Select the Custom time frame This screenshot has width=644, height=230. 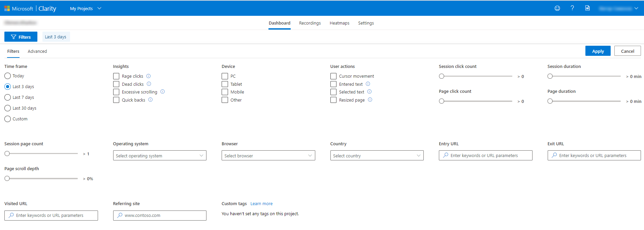point(7,119)
